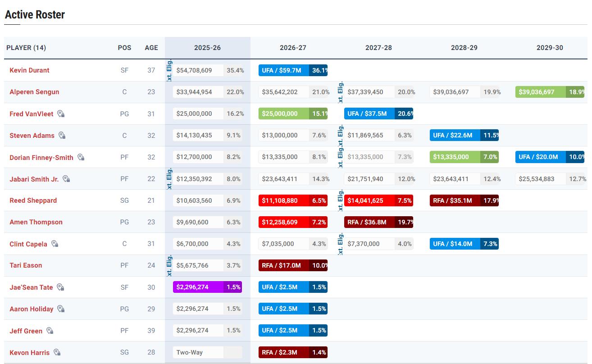Click Jae'Sean Tate's name link
Image resolution: width=592 pixels, height=364 pixels.
pyautogui.click(x=31, y=287)
